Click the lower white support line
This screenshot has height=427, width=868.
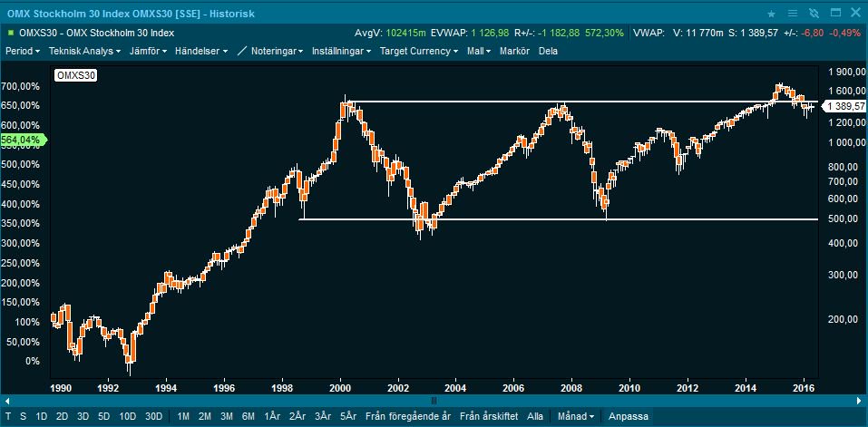(x=558, y=219)
